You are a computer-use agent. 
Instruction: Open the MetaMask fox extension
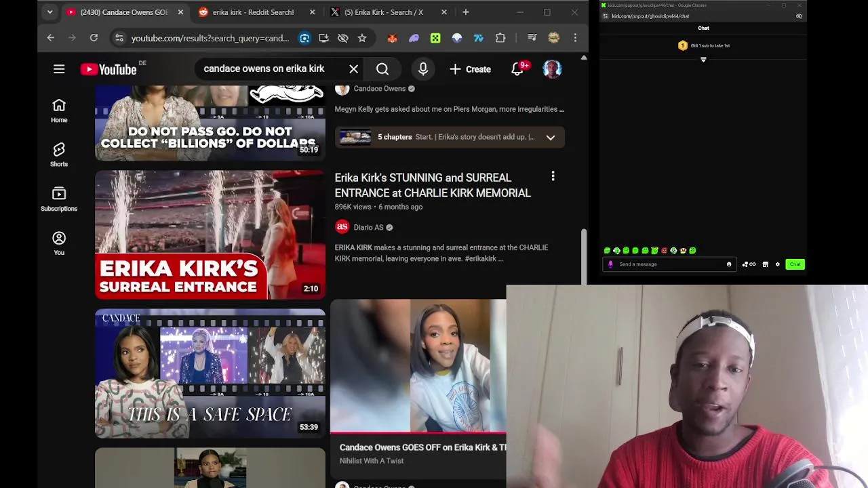point(392,38)
